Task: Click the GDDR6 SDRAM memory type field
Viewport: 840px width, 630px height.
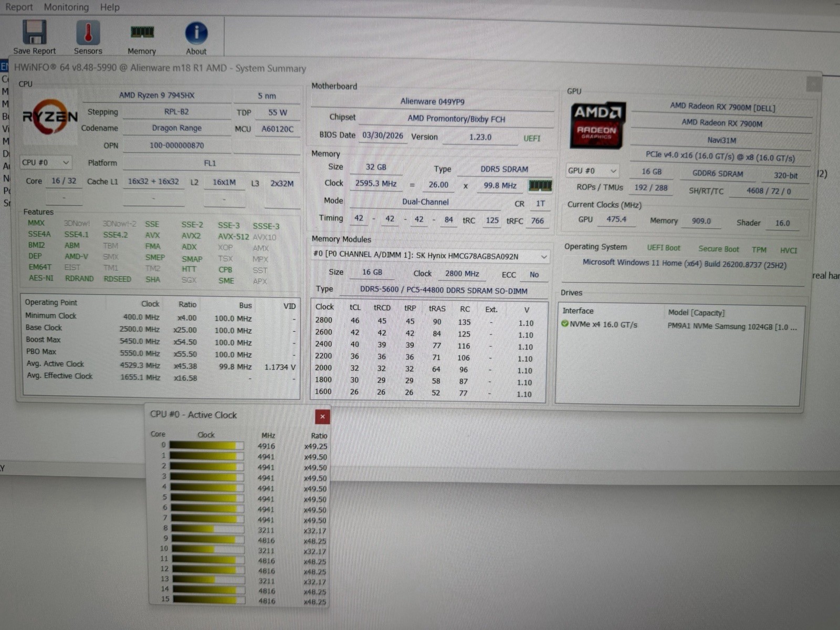Action: 718,173
